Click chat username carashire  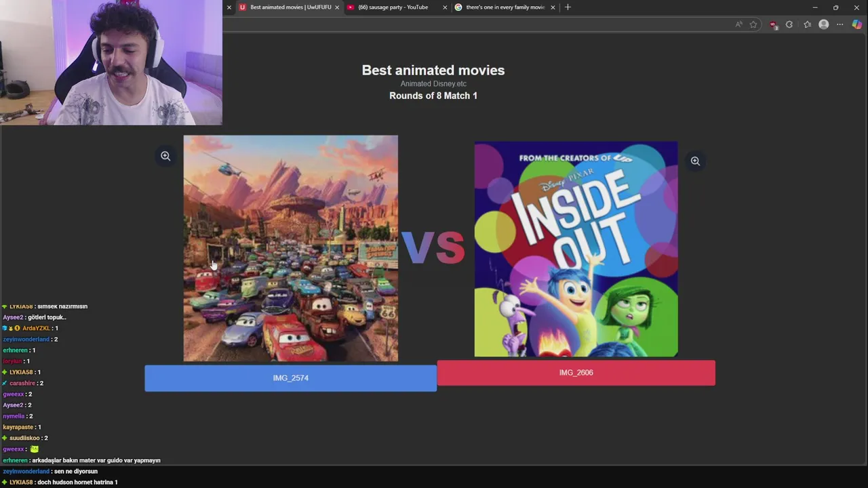22,383
